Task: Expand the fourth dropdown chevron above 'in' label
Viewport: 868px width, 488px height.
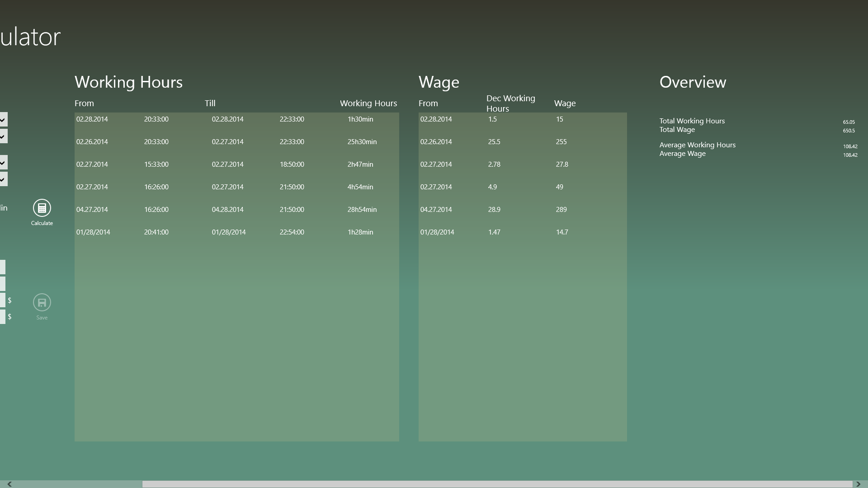Action: point(3,179)
